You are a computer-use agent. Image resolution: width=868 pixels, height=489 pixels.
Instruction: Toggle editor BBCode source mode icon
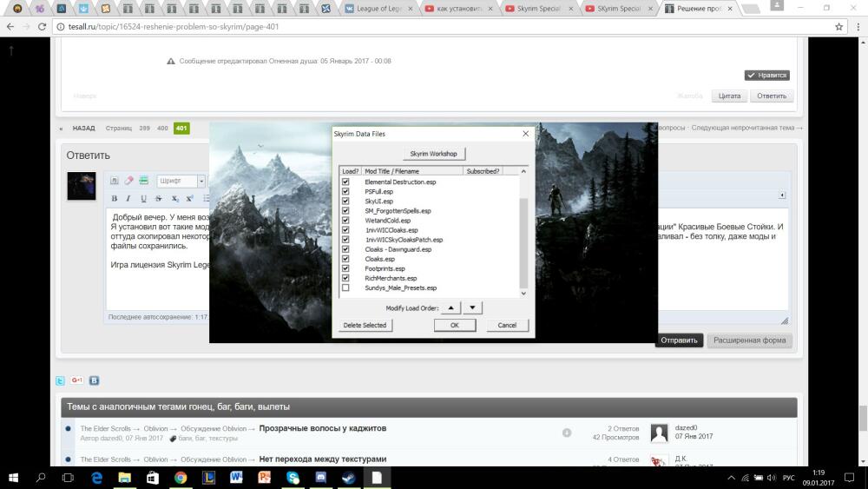(114, 181)
